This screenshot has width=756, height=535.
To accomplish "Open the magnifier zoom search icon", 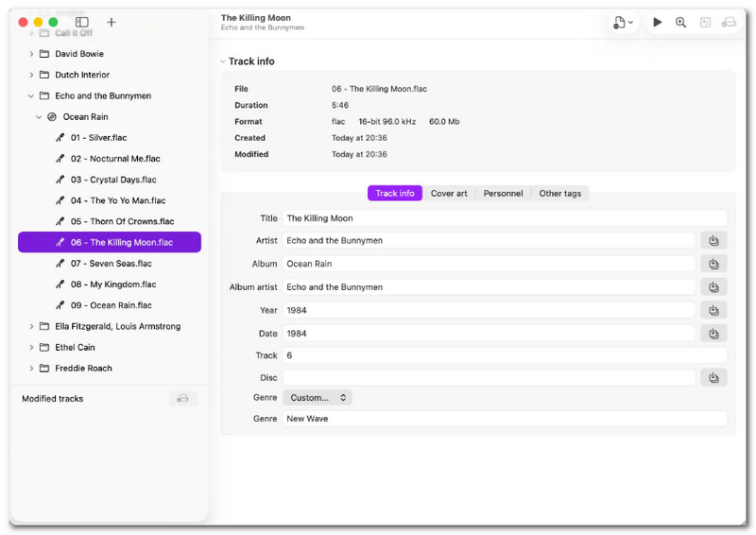I will (x=680, y=22).
